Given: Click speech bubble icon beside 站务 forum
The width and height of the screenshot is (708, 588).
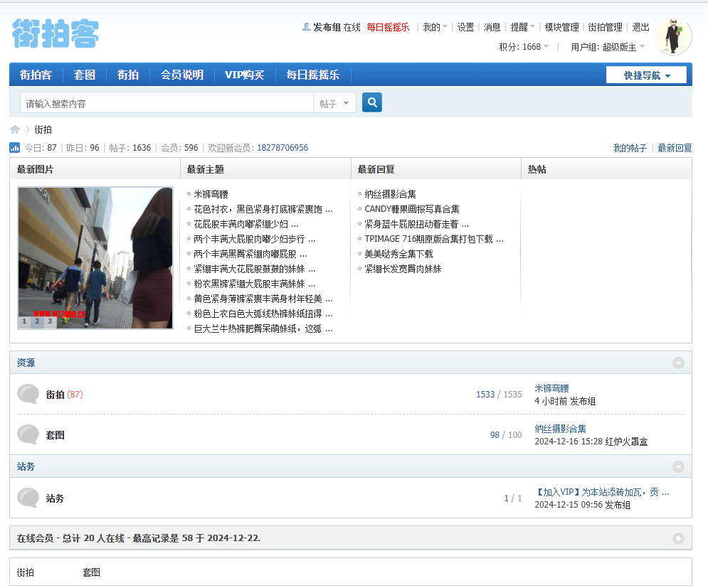Looking at the screenshot, I should [x=28, y=498].
